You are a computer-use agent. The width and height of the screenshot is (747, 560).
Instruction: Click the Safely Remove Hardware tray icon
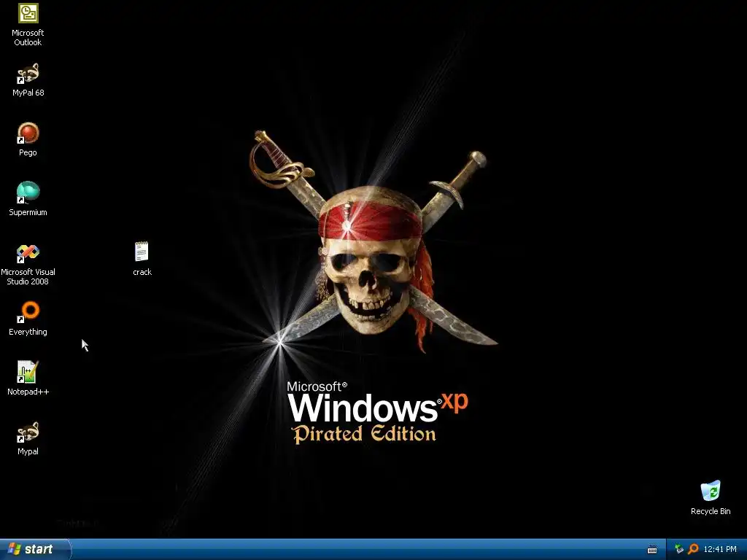coord(679,549)
